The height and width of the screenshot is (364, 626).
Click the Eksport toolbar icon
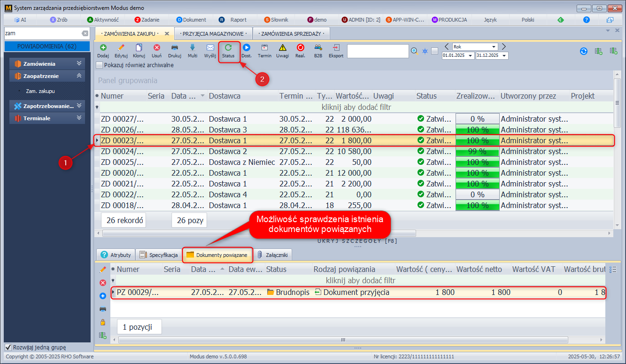(x=336, y=48)
